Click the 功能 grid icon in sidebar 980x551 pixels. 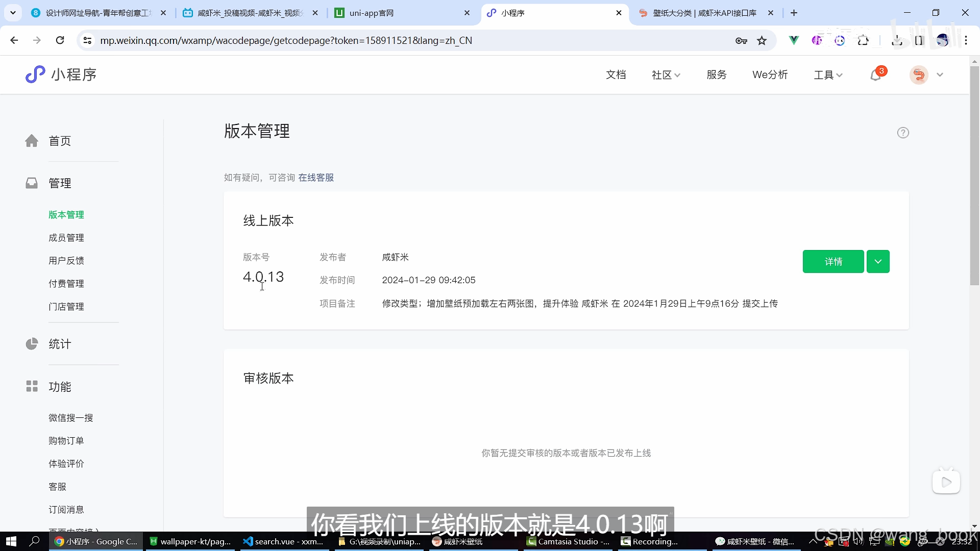[32, 386]
